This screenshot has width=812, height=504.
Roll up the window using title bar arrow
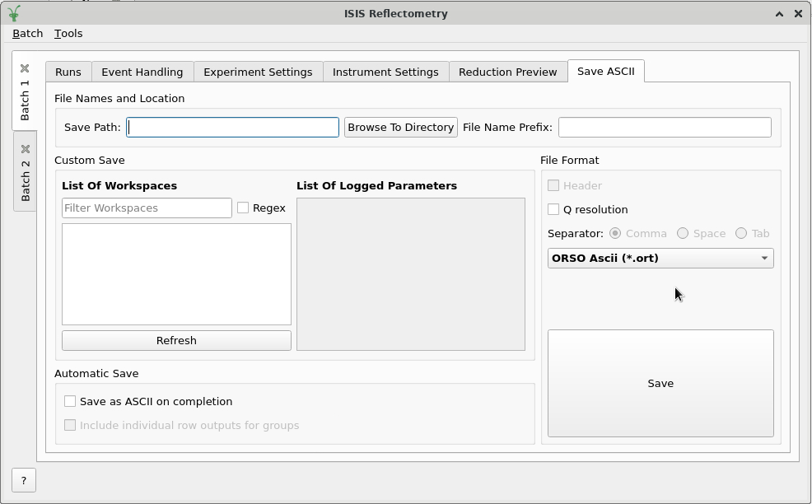point(779,13)
